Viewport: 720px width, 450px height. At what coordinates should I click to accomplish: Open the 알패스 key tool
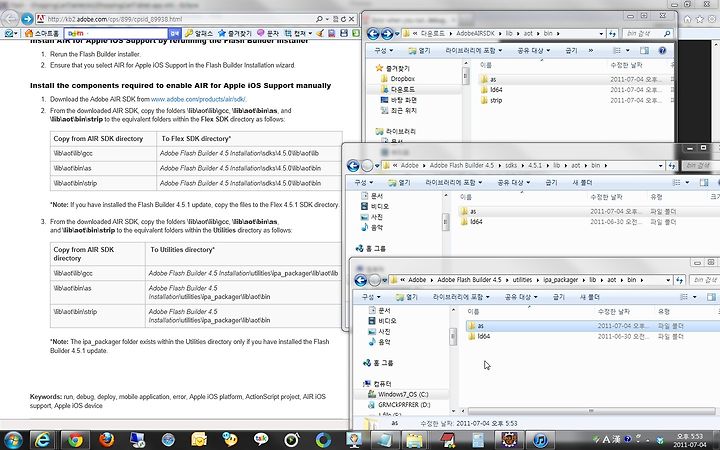point(199,33)
